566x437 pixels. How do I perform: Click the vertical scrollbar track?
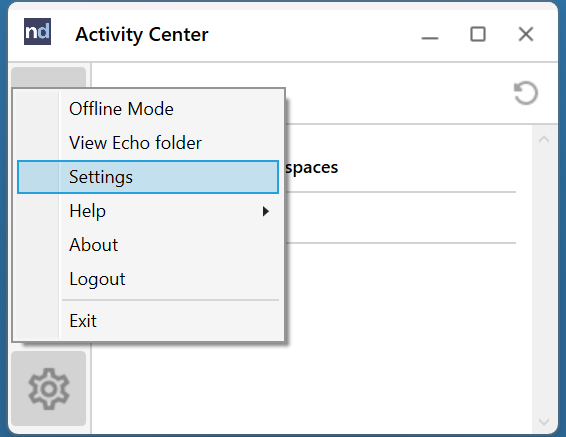click(544, 280)
